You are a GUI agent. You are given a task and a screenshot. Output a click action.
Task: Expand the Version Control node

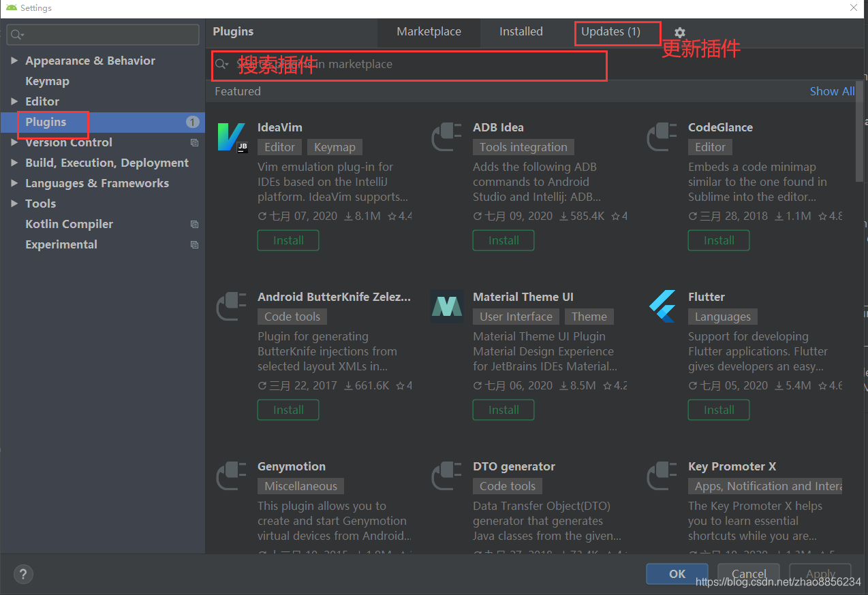click(14, 142)
